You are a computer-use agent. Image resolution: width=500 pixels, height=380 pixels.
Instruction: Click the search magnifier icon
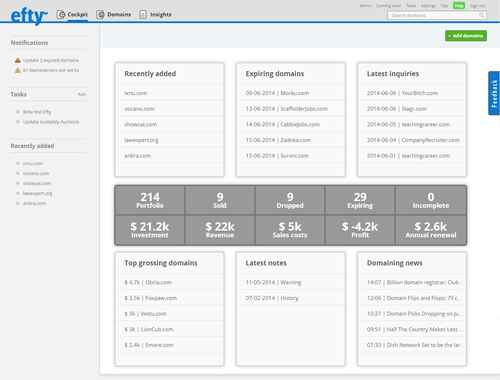482,15
